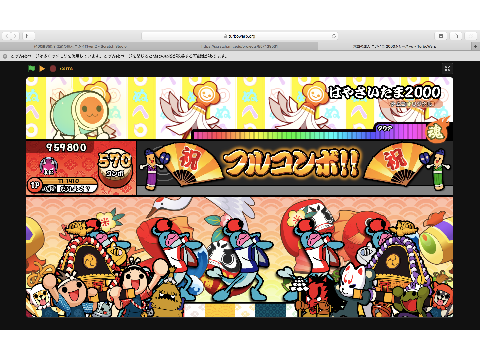Switch to the first browser tab
Screen dimensions: 480x360
[80, 46]
